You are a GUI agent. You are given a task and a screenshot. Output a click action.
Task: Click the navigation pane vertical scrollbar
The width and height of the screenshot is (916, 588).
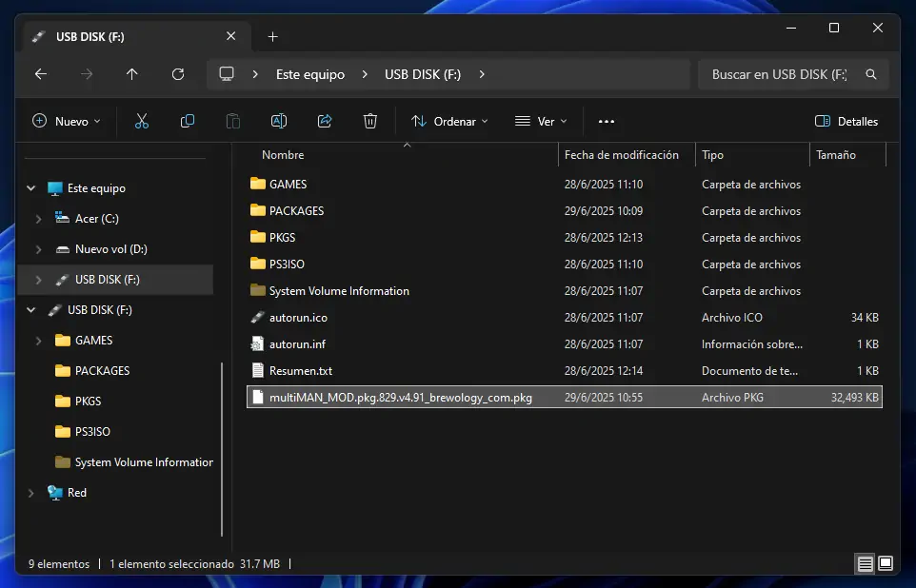(222, 450)
